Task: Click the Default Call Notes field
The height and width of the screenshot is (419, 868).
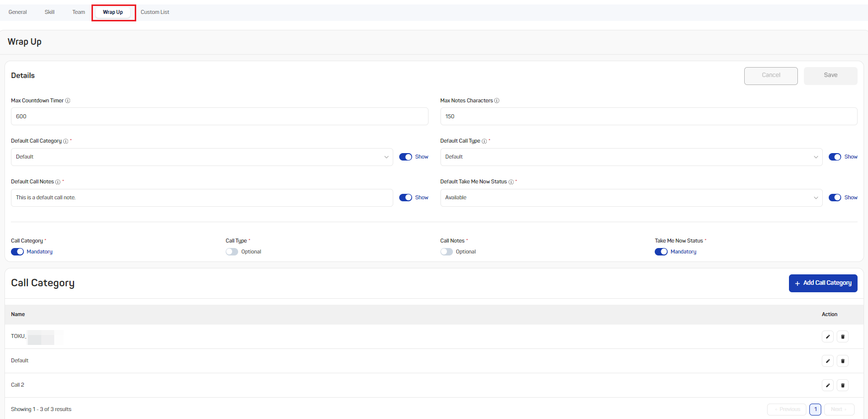Action: point(202,198)
